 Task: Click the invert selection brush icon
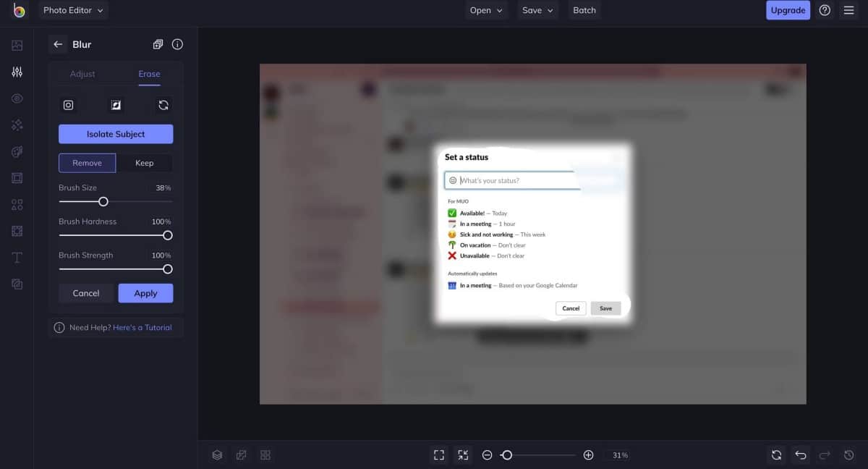(x=116, y=105)
